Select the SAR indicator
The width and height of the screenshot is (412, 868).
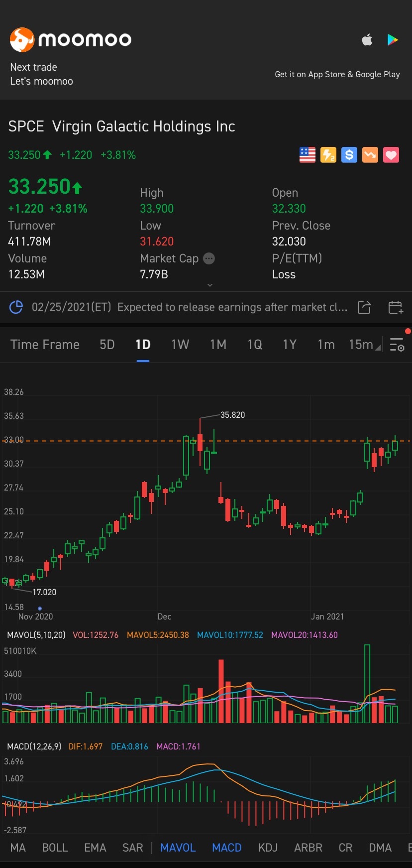(133, 848)
